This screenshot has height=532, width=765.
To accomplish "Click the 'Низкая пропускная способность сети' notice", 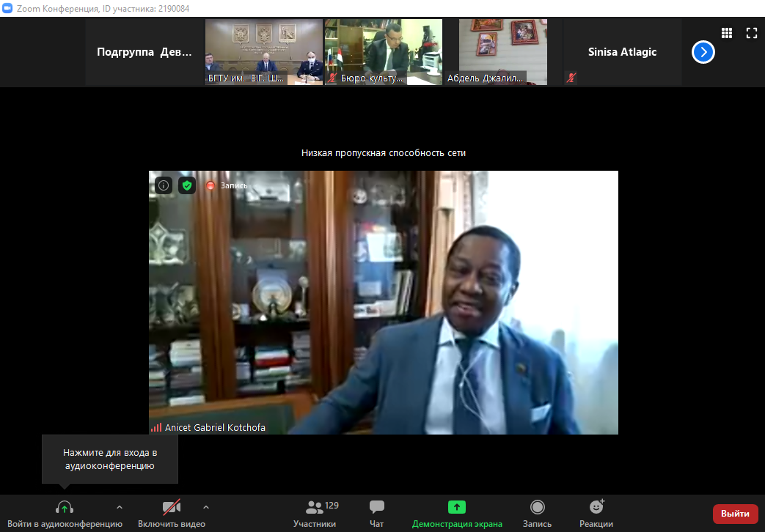I will [x=384, y=153].
